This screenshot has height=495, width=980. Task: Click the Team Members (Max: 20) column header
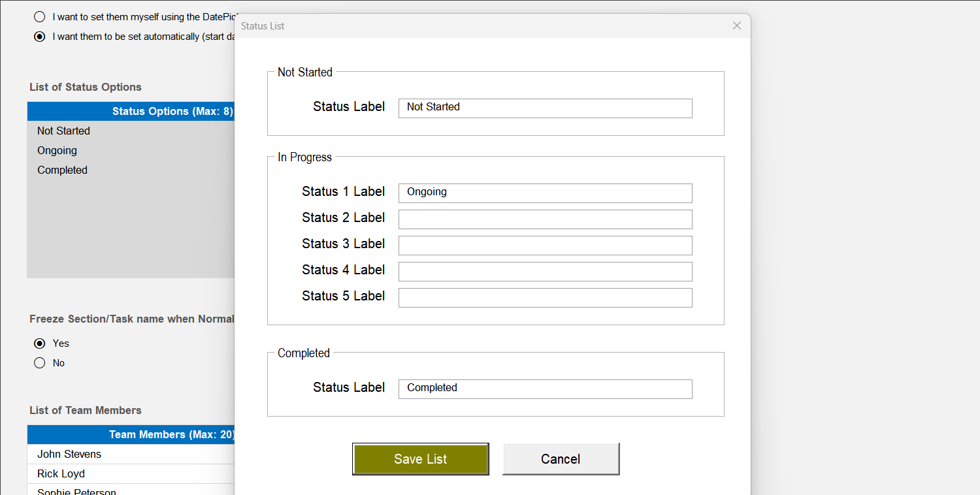pyautogui.click(x=131, y=434)
